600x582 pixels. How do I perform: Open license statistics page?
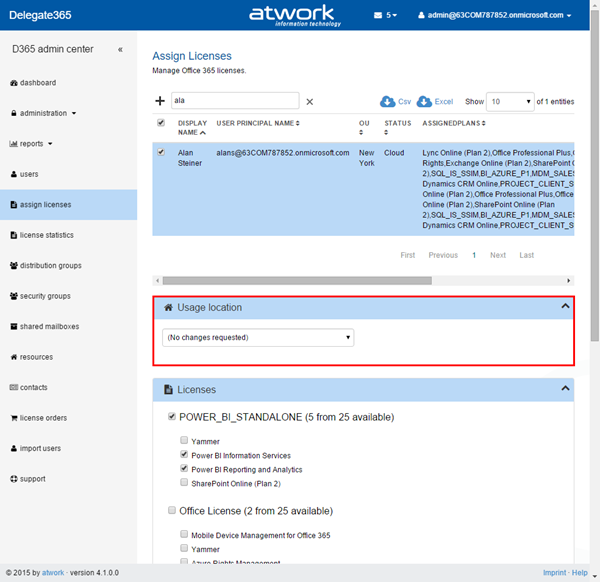click(x=47, y=235)
